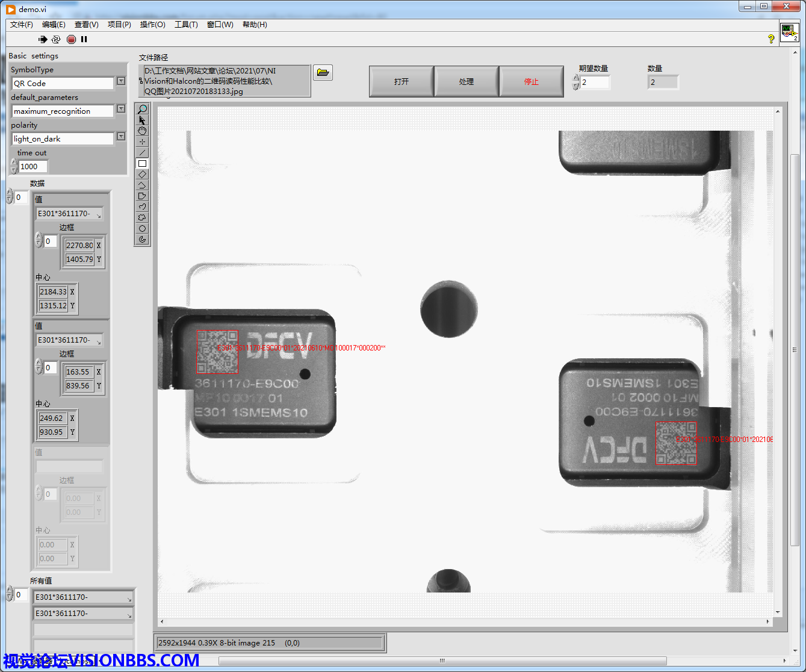Open the 工具(T) menu
The height and width of the screenshot is (672, 806).
coord(186,25)
